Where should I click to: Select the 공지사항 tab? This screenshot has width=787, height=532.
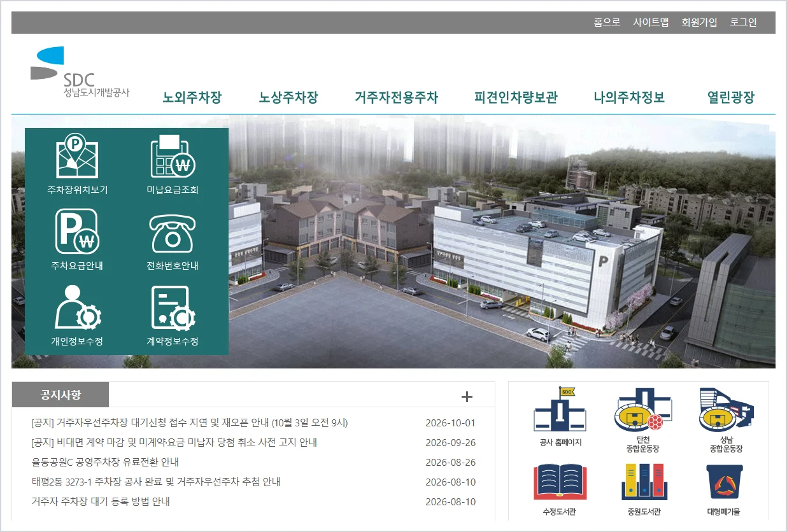[x=60, y=395]
